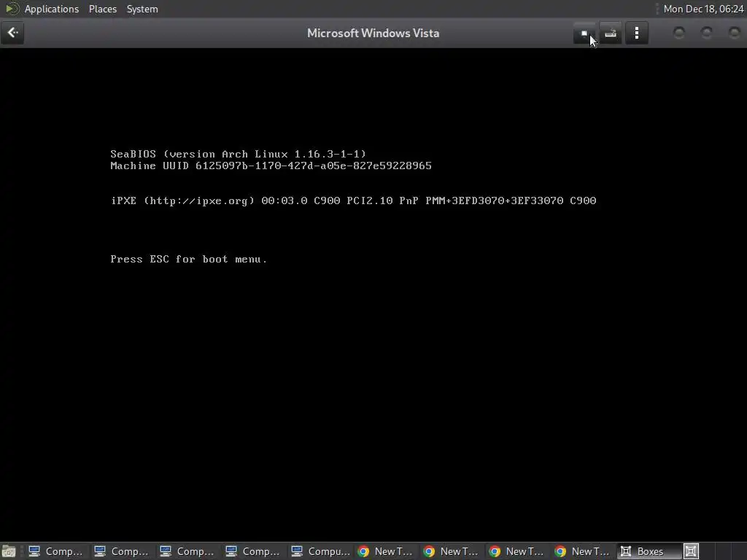Screen dimensions: 747x560
Task: Click the Press ESC for boot menu text
Action: pos(189,259)
